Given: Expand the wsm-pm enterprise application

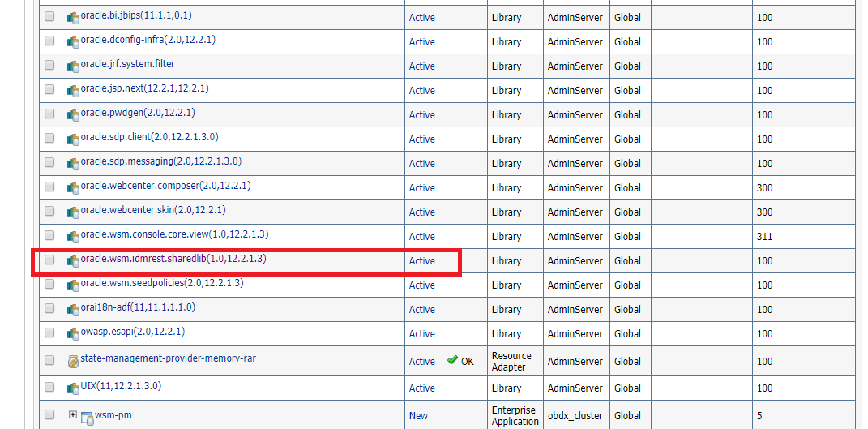Looking at the screenshot, I should [72, 414].
